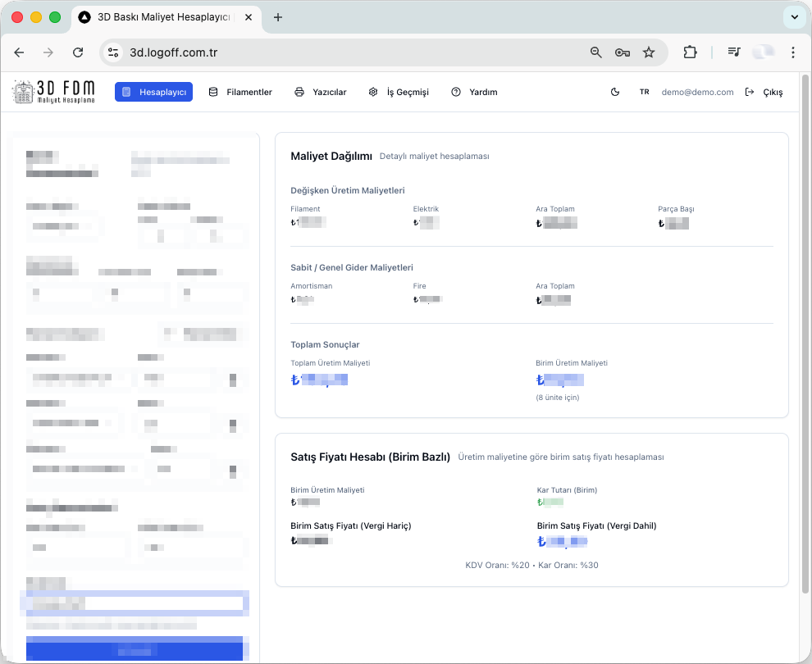Screen dimensions: 812x664
Task: Bookmark this page with the star
Action: 649,52
